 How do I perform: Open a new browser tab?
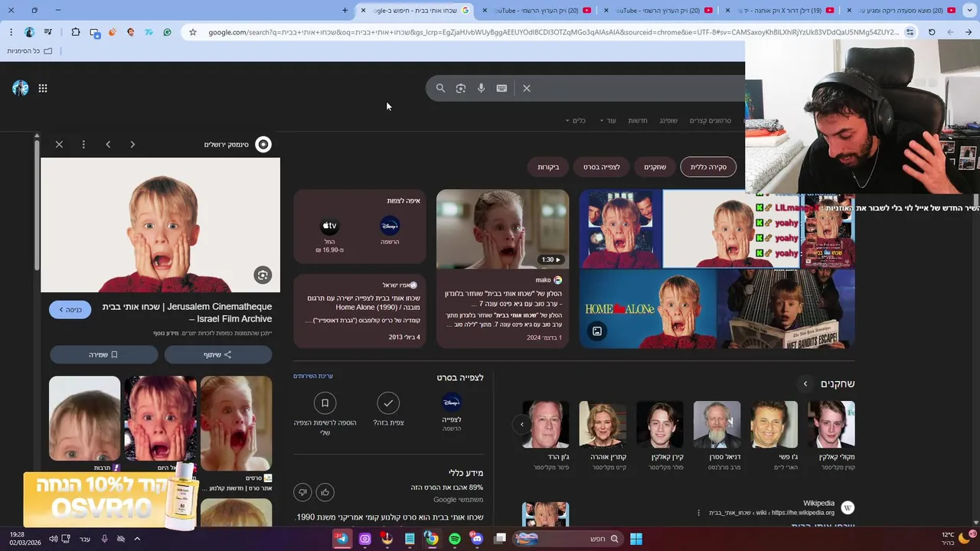tap(345, 10)
